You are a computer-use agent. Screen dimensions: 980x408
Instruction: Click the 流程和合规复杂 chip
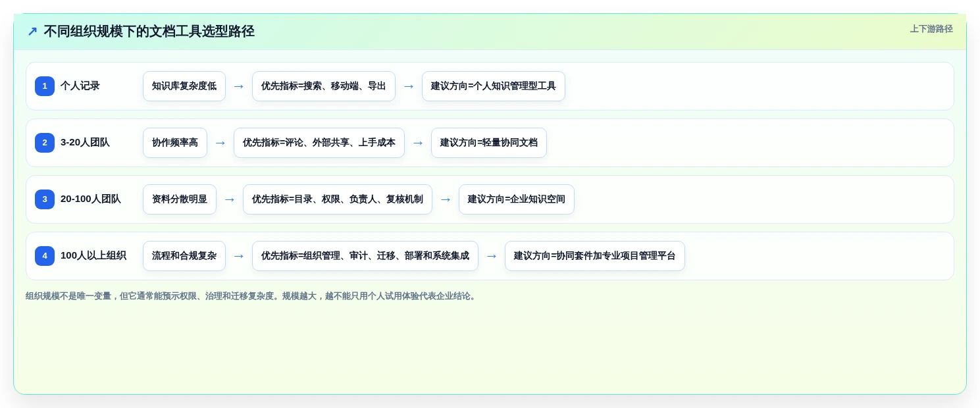(x=184, y=256)
